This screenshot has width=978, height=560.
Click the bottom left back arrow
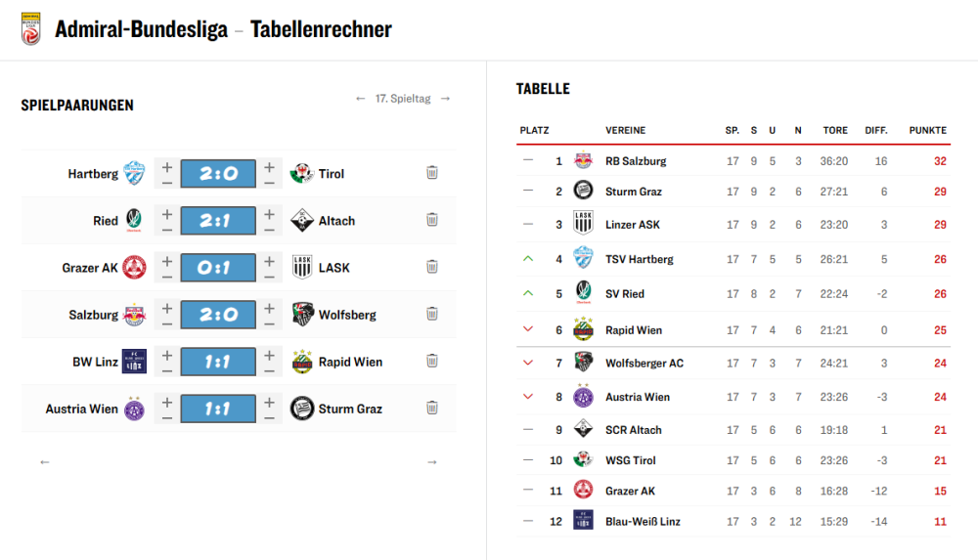45,462
